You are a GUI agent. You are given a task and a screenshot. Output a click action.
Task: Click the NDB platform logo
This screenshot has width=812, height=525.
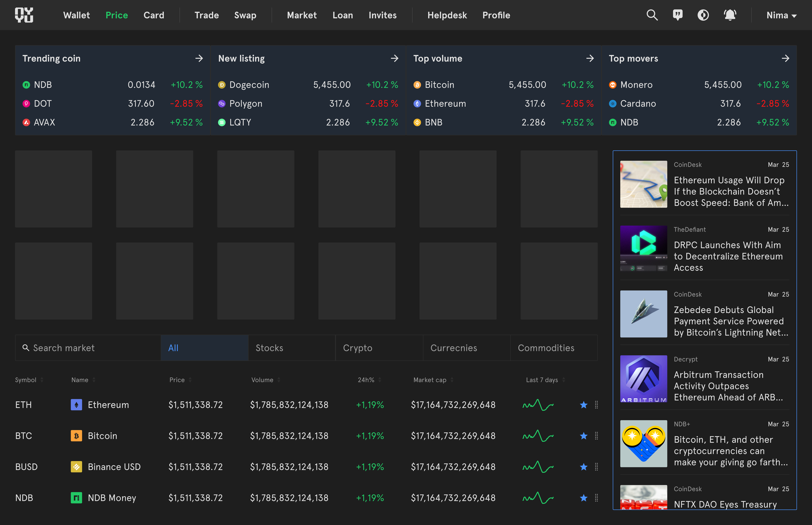coord(24,15)
